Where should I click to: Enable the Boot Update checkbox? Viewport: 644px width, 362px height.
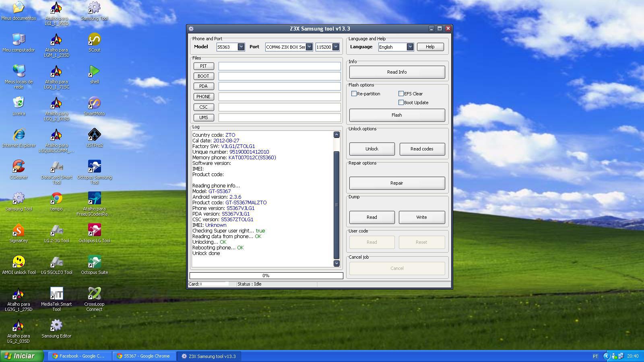401,102
